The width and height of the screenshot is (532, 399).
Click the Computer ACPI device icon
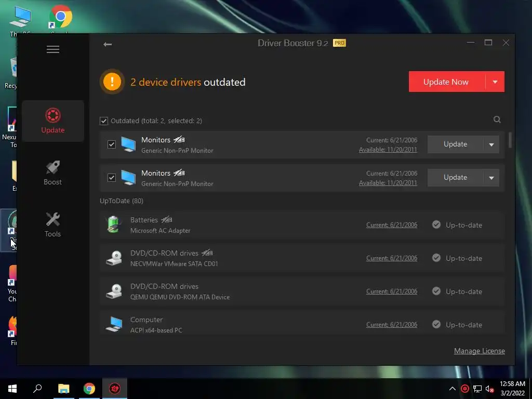coord(114,324)
